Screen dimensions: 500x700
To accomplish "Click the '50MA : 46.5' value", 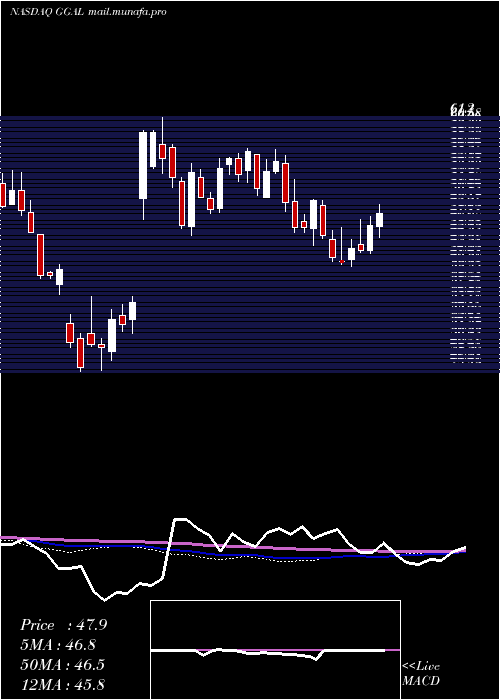I will coord(62,665).
